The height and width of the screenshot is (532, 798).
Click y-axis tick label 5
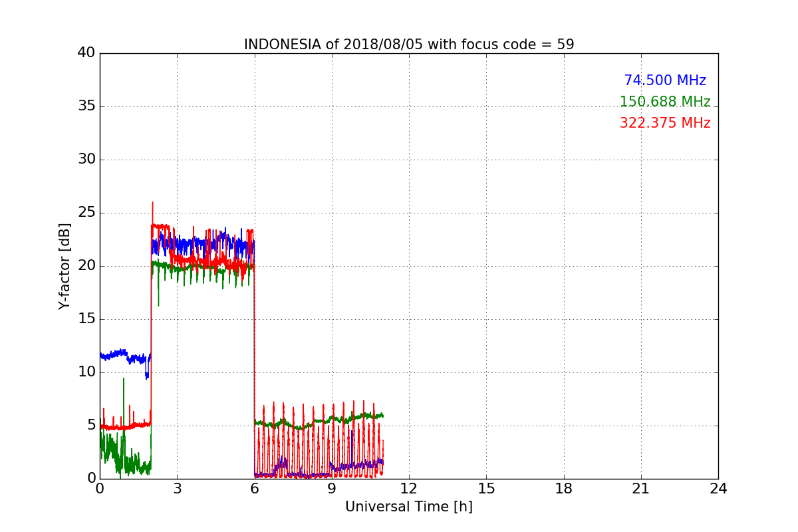pyautogui.click(x=91, y=426)
